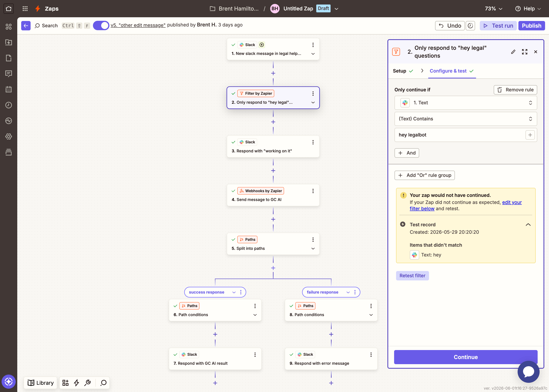Click the Test run button

coord(498,25)
